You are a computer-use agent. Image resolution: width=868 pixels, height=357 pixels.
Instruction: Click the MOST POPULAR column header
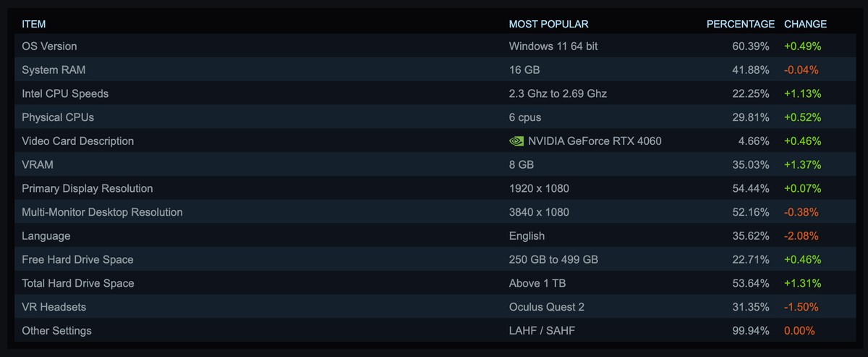point(548,24)
